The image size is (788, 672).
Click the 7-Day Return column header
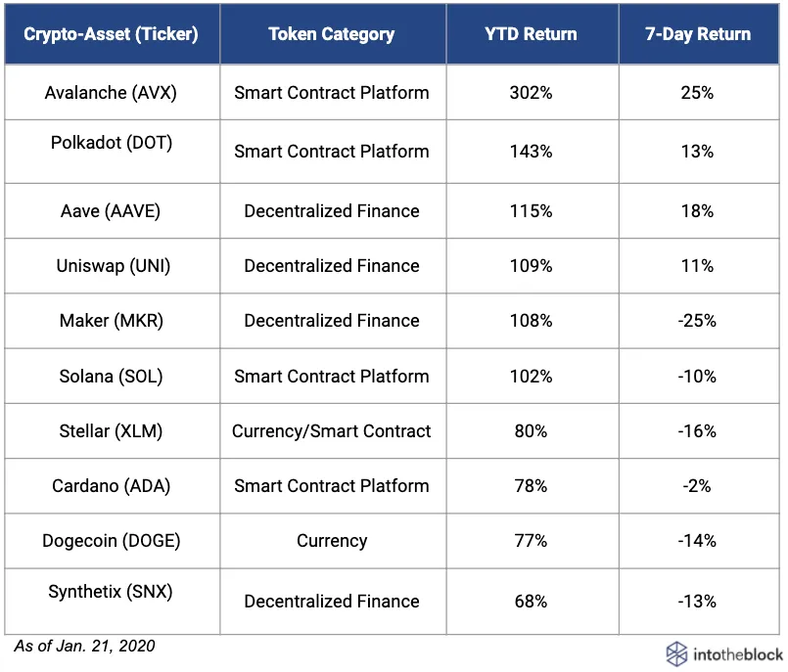[x=698, y=33]
